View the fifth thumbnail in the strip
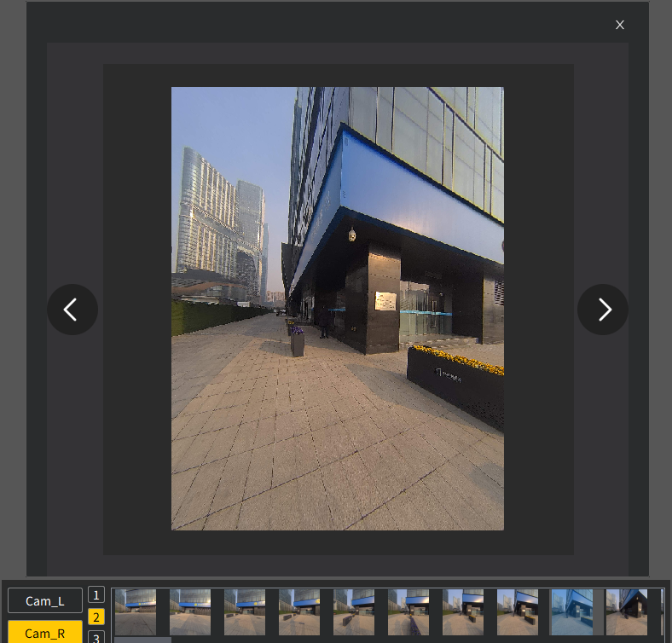This screenshot has height=643, width=672. tap(354, 611)
